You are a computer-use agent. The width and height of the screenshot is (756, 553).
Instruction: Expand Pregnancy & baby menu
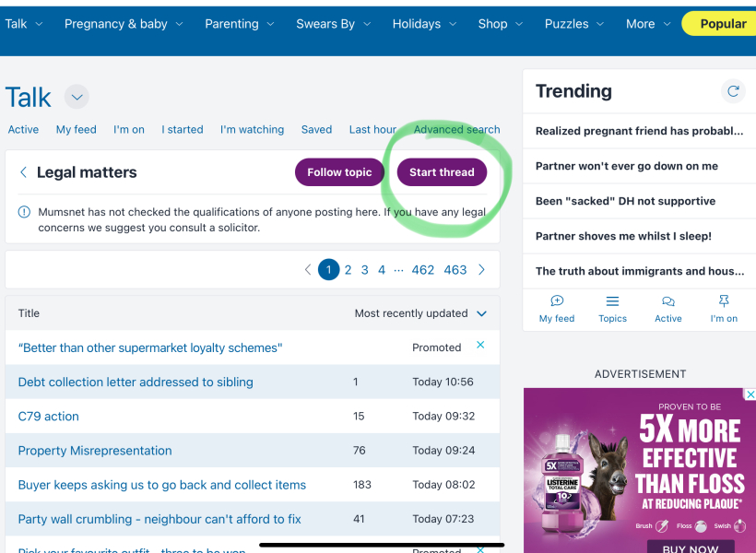point(124,24)
